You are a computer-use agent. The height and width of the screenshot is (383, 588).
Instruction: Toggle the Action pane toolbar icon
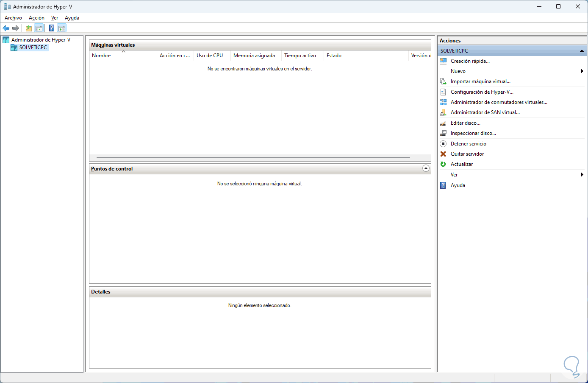tap(62, 28)
